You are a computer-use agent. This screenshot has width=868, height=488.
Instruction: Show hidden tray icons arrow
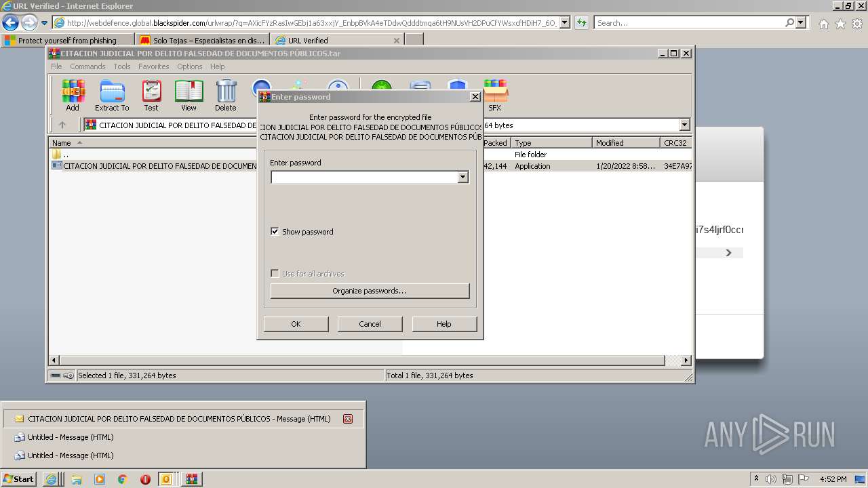pos(757,479)
